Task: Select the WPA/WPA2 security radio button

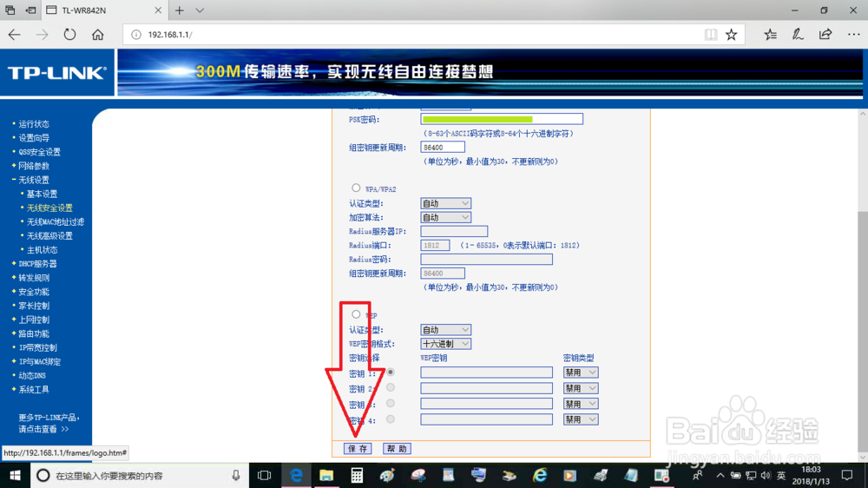Action: [356, 188]
